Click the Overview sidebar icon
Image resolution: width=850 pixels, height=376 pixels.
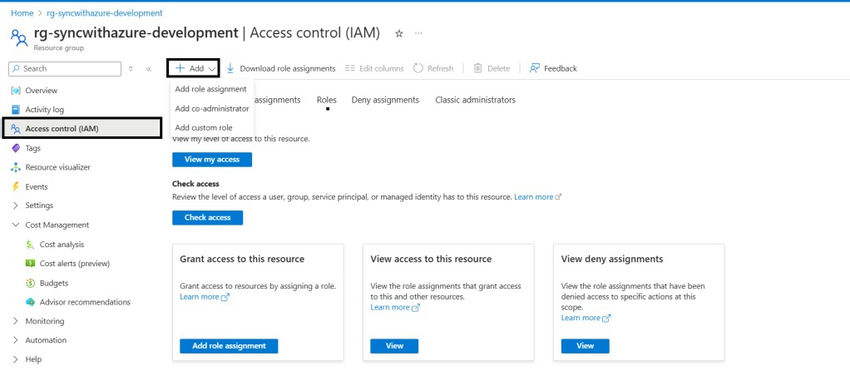tap(16, 90)
